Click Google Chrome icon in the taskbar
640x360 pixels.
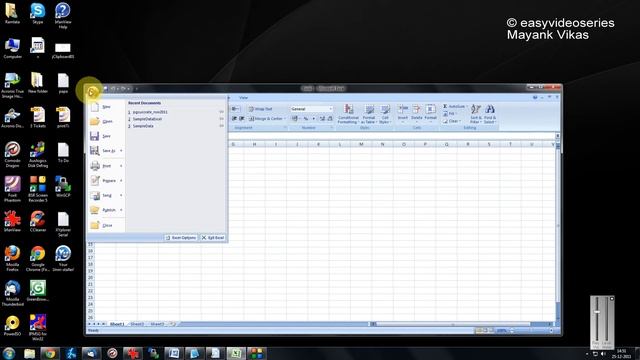pos(50,353)
